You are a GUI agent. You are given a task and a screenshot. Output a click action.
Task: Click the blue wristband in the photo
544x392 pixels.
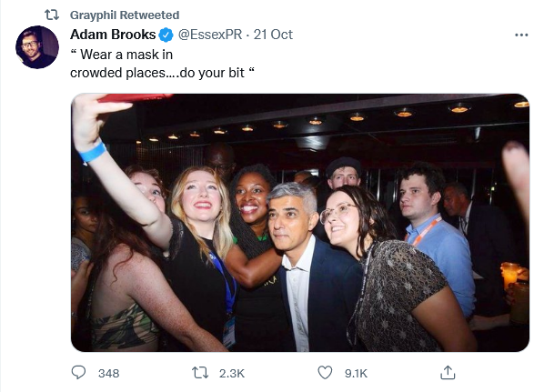pos(92,152)
